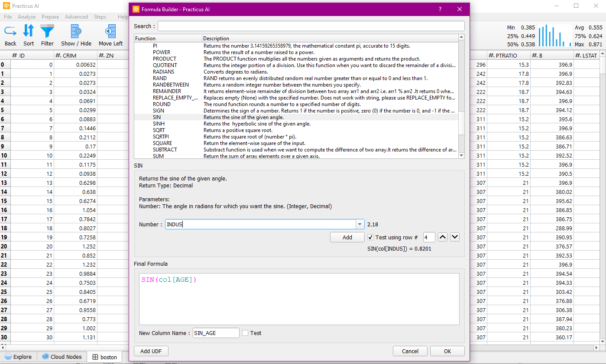
Task: Open the File menu
Action: click(x=8, y=16)
